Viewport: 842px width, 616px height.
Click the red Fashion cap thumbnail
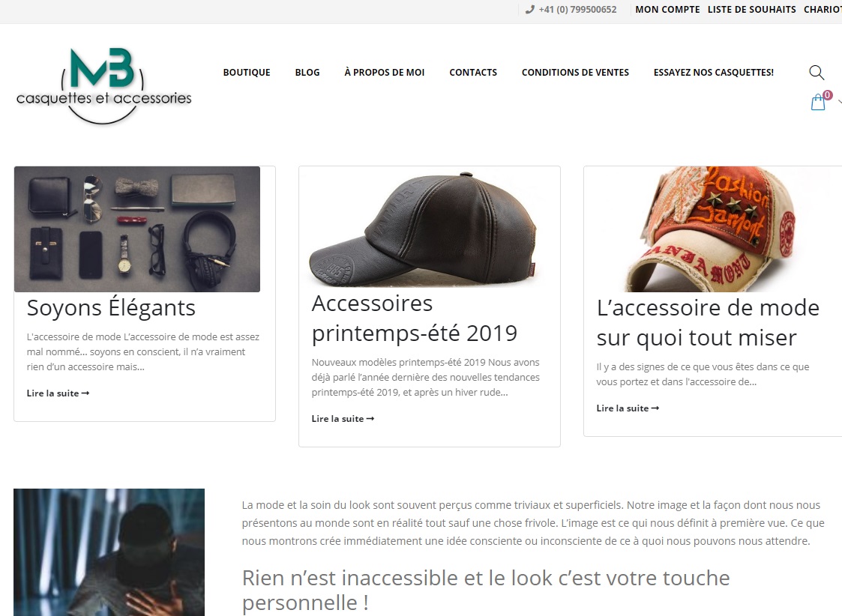point(712,229)
